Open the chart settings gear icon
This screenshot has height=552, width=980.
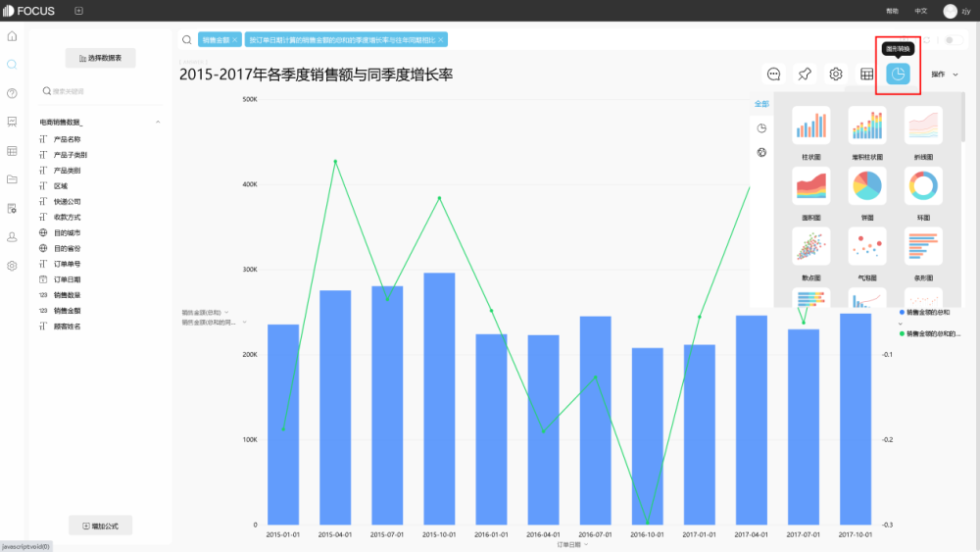click(836, 75)
